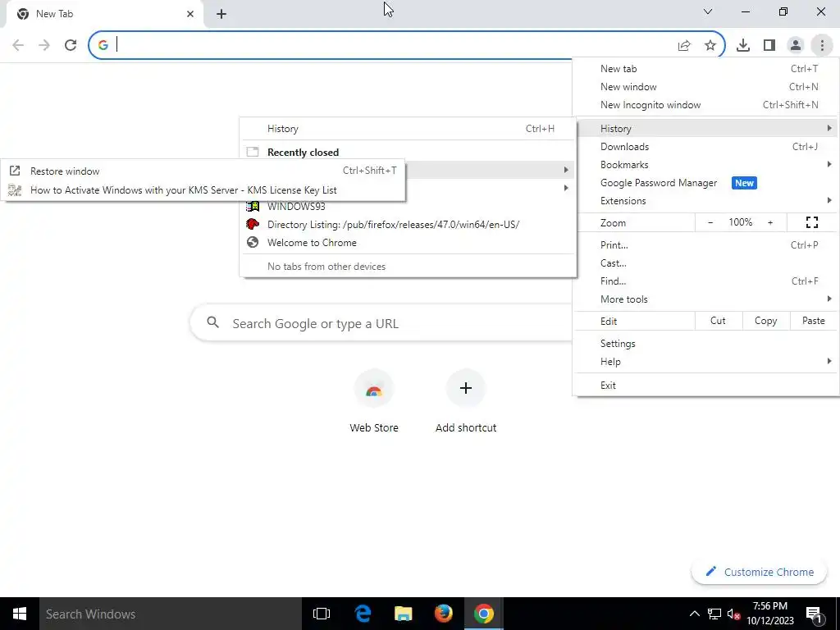Open full History page (Ctrl+H)
840x630 pixels.
coord(409,129)
